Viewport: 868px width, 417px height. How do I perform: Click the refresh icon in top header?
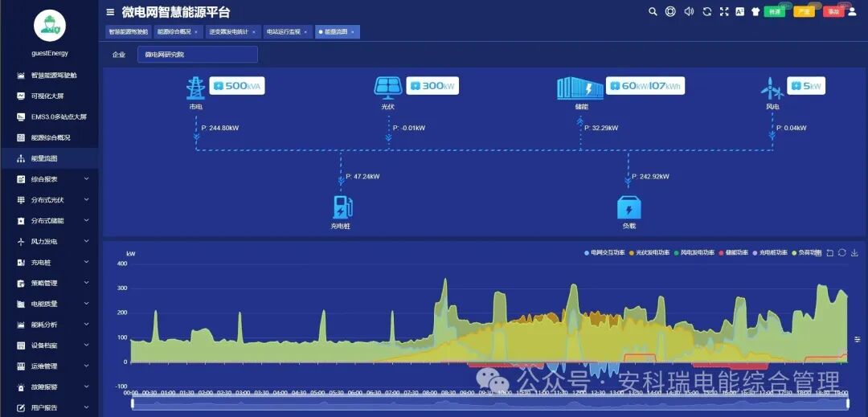(707, 11)
